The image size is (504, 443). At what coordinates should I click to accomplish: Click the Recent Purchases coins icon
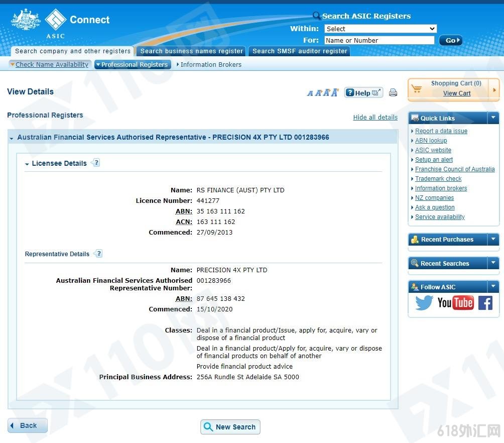coord(415,240)
